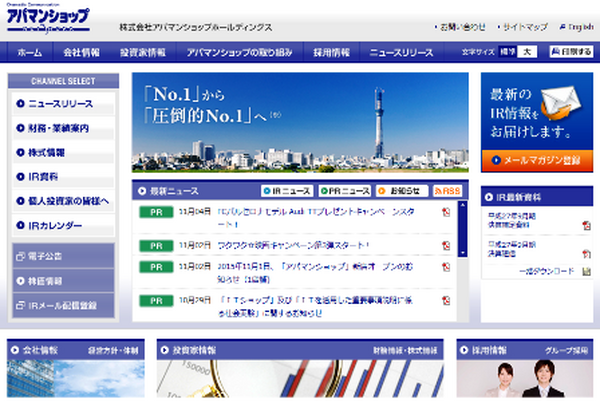600x403 pixels.
Task: Open the ホーム menu item
Action: point(29,52)
